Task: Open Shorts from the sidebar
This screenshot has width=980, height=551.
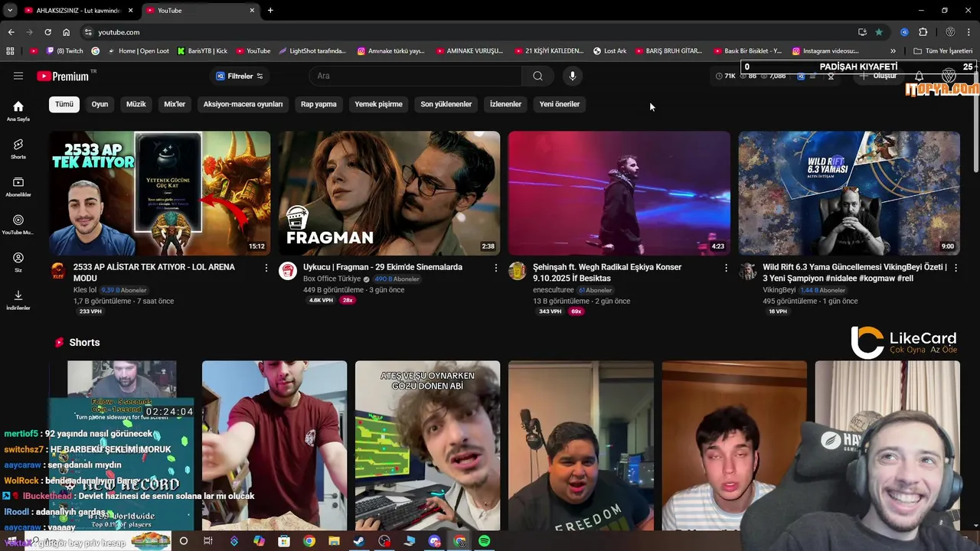Action: coord(18,148)
